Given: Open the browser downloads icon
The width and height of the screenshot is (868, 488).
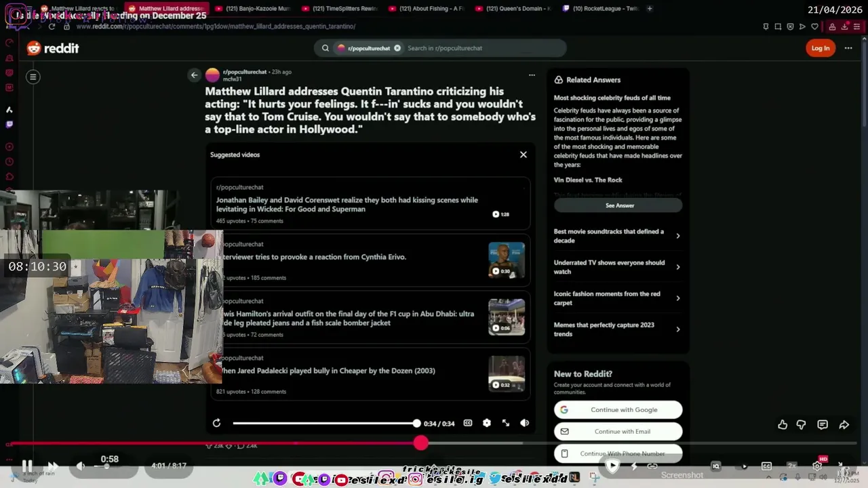Looking at the screenshot, I should (x=846, y=26).
